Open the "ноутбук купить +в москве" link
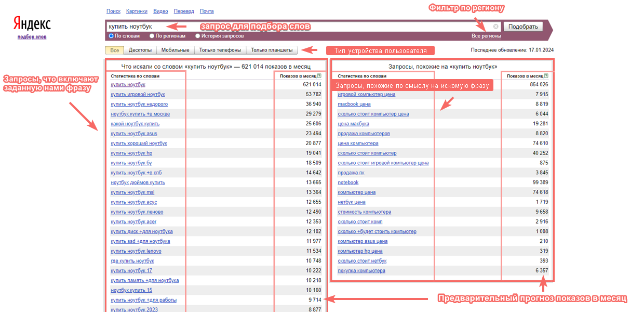The image size is (644, 312). [x=140, y=114]
